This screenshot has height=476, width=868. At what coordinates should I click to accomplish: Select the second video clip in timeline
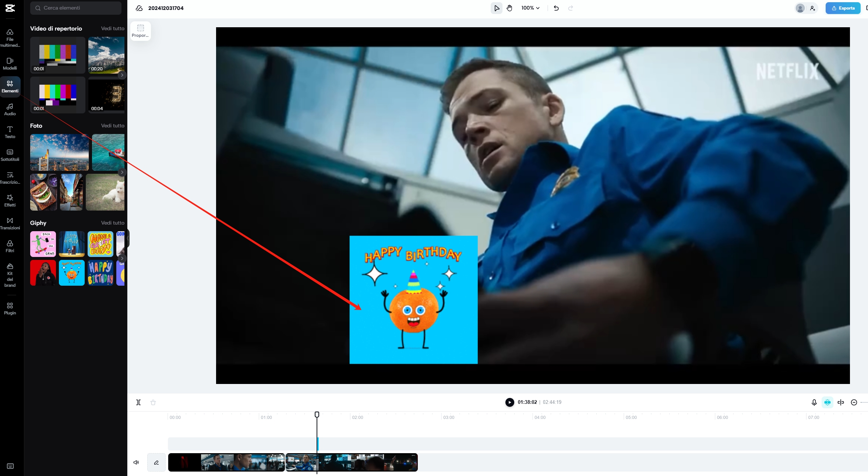click(352, 462)
